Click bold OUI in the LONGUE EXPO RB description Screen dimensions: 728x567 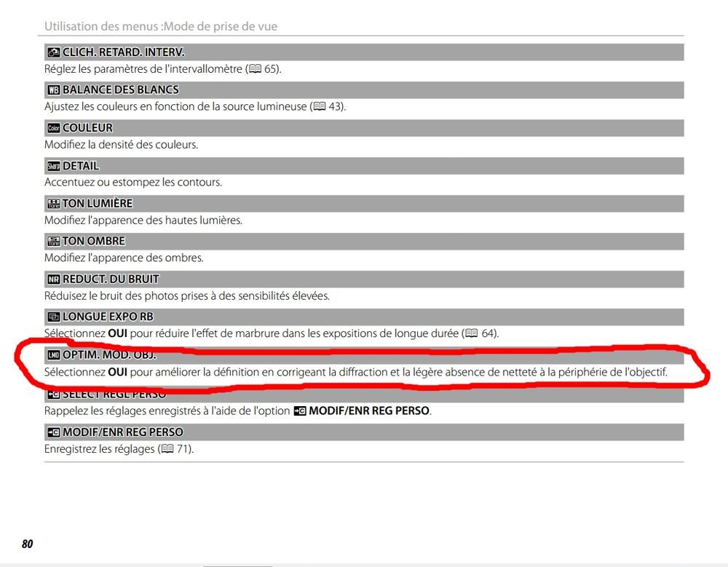(117, 333)
